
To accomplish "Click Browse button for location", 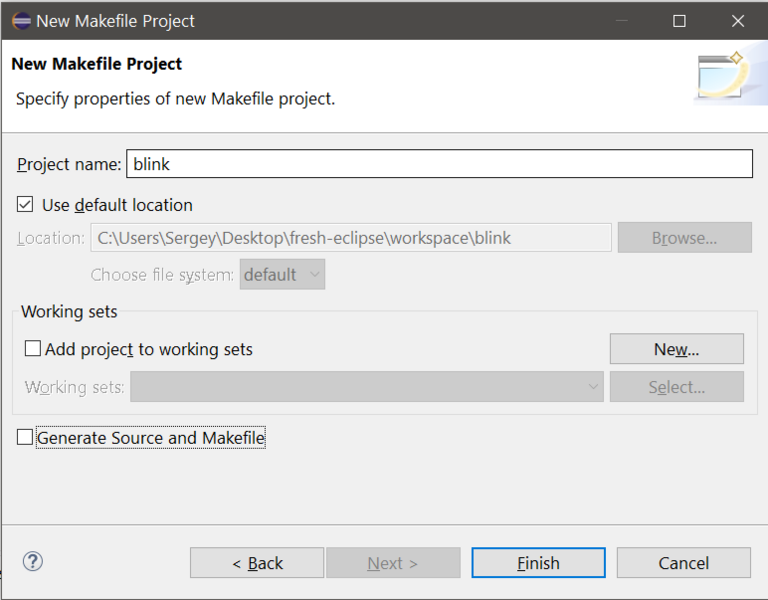I will (x=684, y=238).
